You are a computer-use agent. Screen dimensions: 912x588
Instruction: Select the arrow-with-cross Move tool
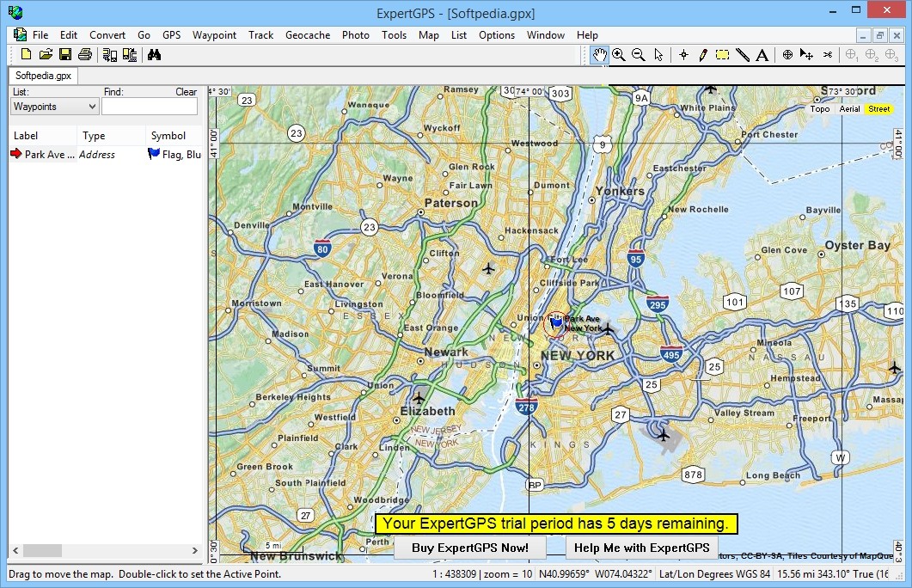(x=806, y=55)
